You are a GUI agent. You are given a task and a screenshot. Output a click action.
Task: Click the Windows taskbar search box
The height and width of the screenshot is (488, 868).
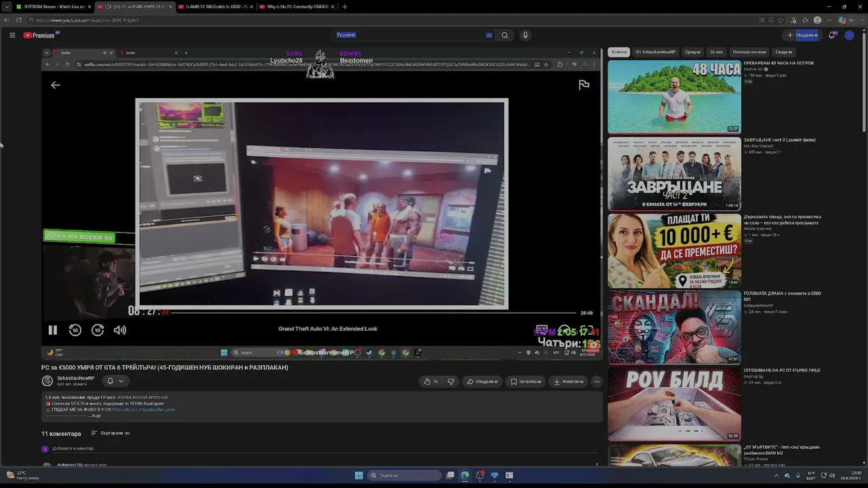click(403, 475)
